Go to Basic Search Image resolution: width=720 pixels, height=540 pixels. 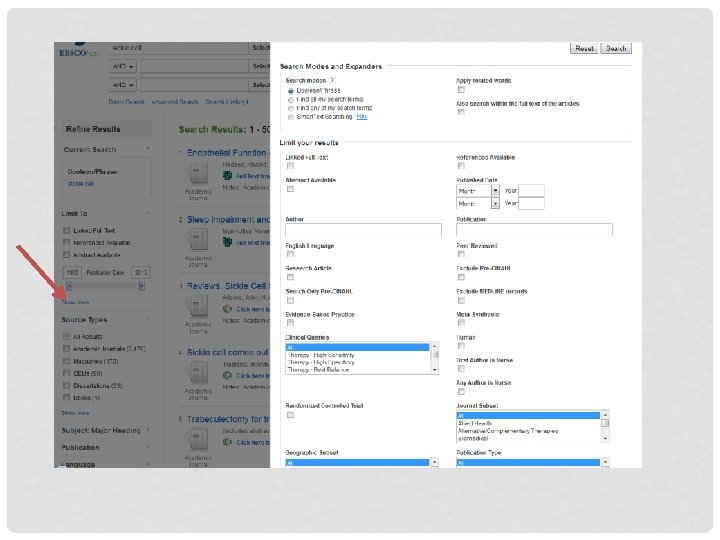[x=126, y=102]
